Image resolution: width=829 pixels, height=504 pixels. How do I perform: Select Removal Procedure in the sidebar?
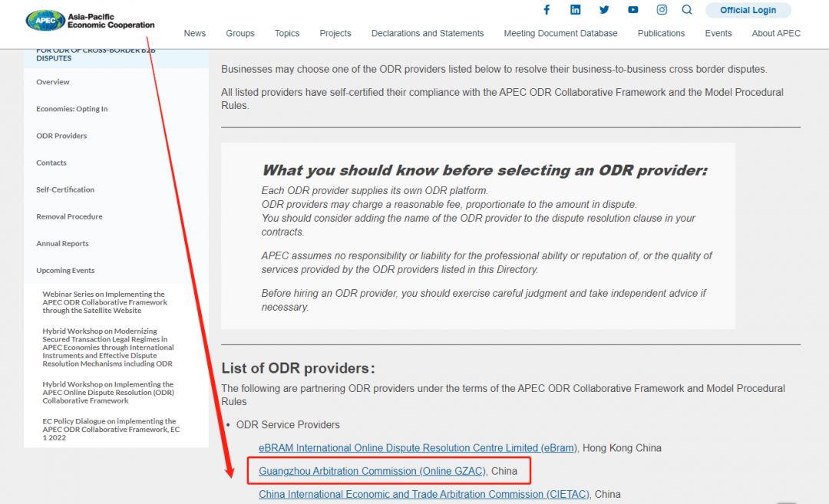click(69, 216)
